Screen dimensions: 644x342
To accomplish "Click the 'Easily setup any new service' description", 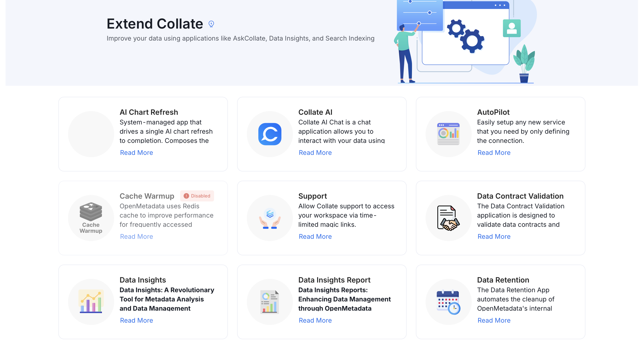I will click(x=523, y=131).
